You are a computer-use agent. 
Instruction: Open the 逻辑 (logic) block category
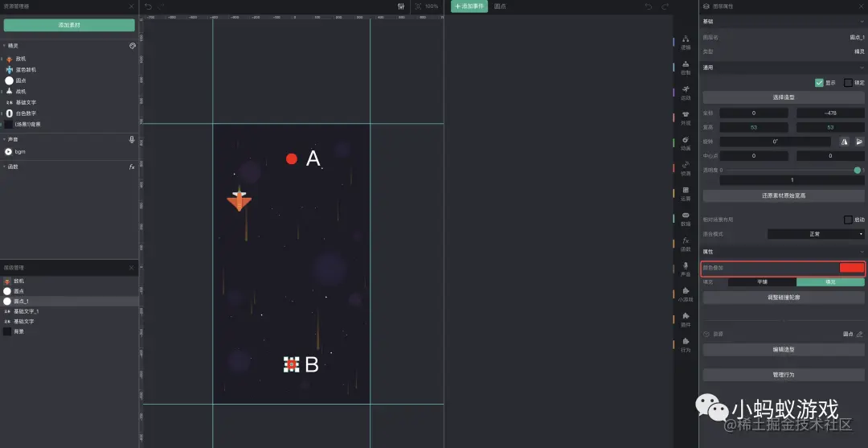(x=686, y=43)
